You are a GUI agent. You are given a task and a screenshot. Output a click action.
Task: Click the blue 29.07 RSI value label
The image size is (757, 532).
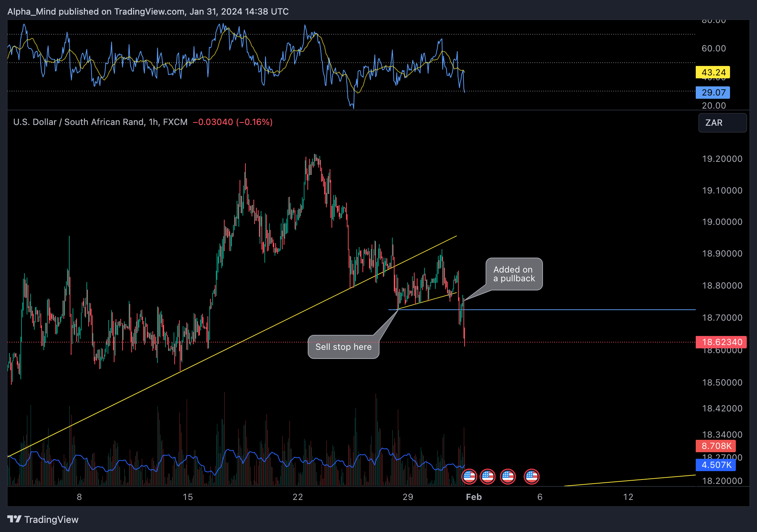coord(713,93)
